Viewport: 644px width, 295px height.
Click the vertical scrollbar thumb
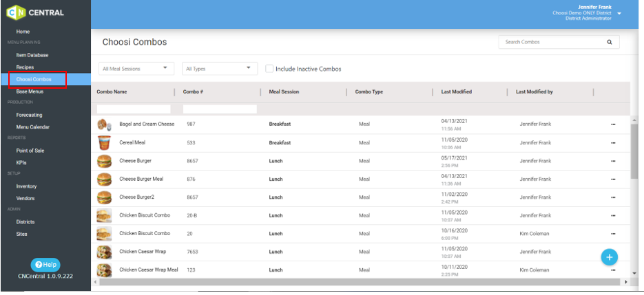pyautogui.click(x=634, y=151)
